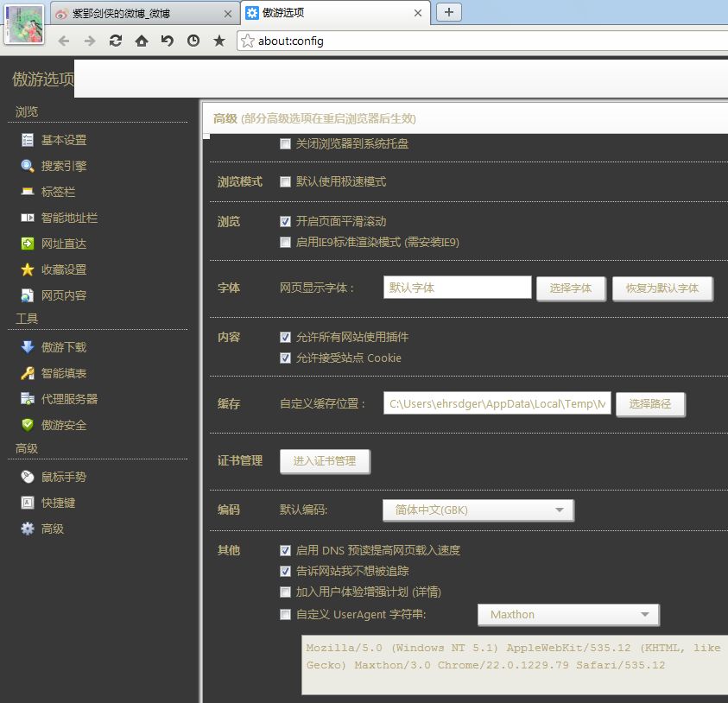The height and width of the screenshot is (703, 728).
Task: Open History via clock icon
Action: pyautogui.click(x=193, y=41)
